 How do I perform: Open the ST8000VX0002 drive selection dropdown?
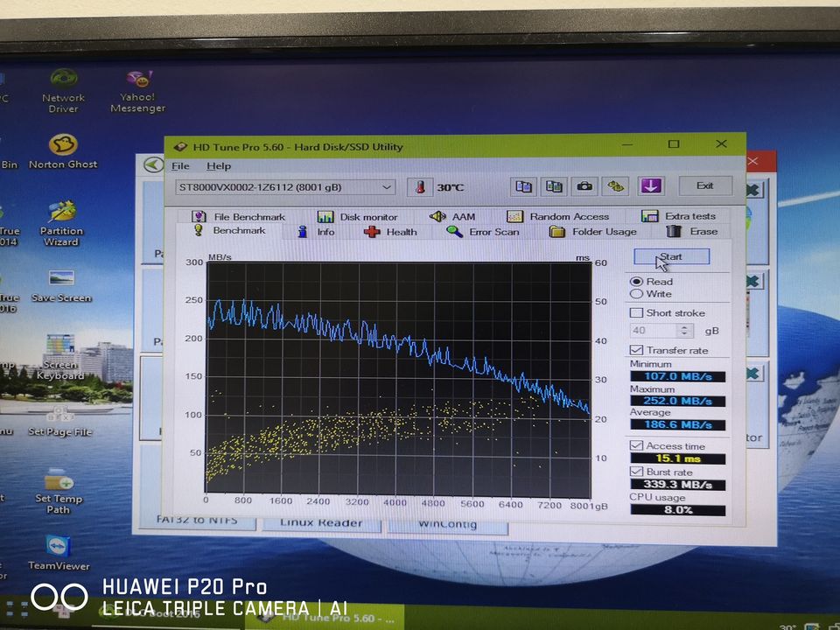285,187
